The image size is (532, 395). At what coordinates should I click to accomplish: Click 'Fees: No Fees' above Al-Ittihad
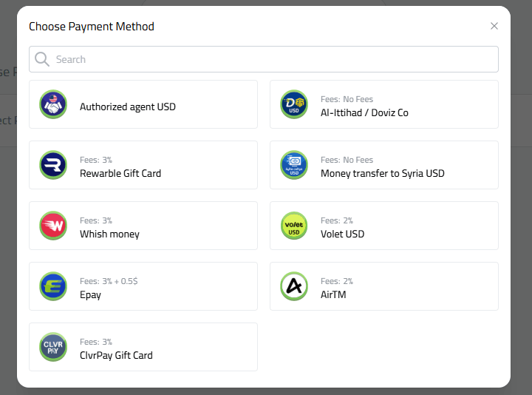(347, 99)
